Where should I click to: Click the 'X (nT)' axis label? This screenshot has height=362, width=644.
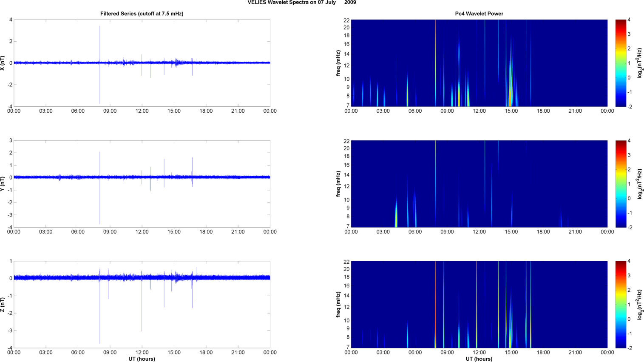click(x=3, y=63)
